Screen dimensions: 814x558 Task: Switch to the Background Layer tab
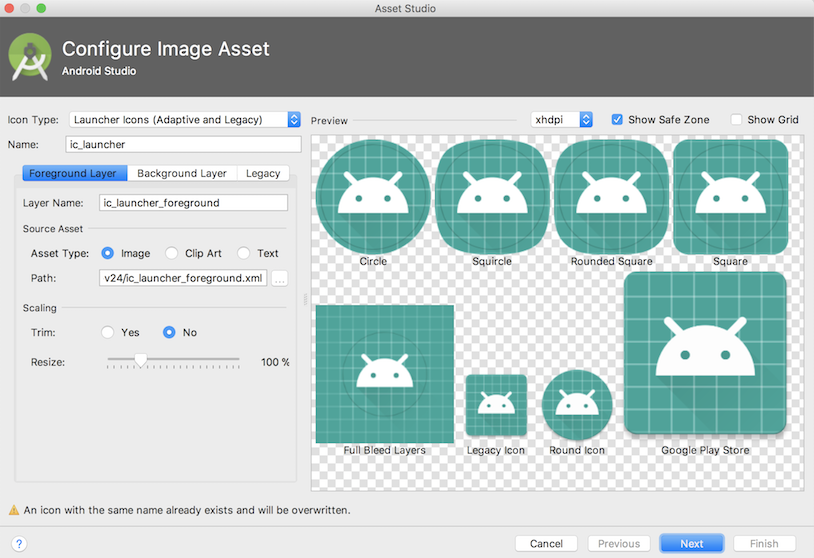(x=182, y=173)
